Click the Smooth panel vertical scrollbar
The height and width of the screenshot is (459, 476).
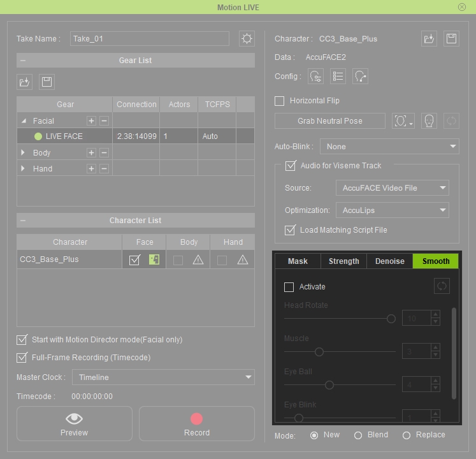(454, 353)
